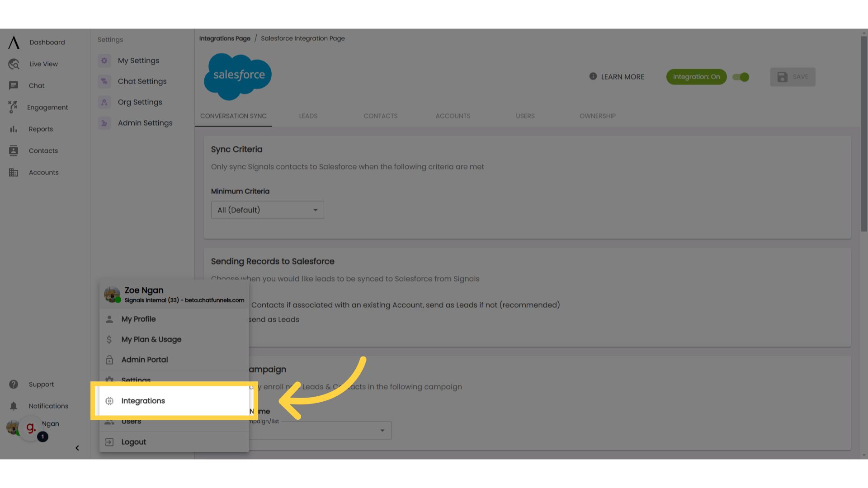The image size is (868, 488).
Task: Click the Reports bar chart icon
Action: tap(14, 129)
